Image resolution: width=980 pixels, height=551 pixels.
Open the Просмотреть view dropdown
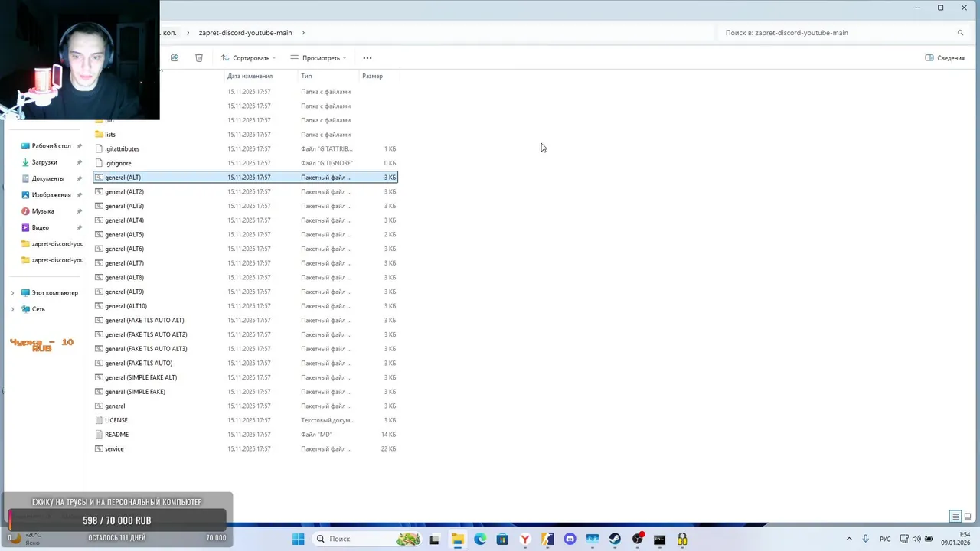[318, 58]
